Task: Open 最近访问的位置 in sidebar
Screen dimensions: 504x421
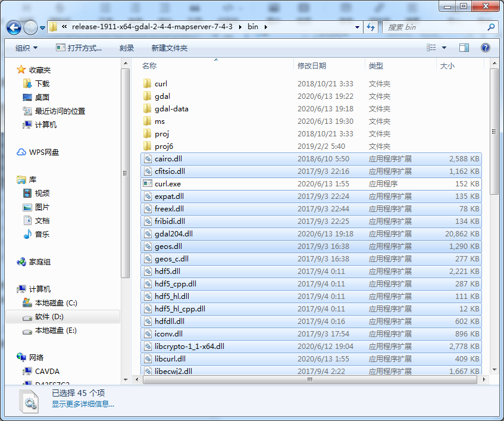Action: click(x=54, y=111)
